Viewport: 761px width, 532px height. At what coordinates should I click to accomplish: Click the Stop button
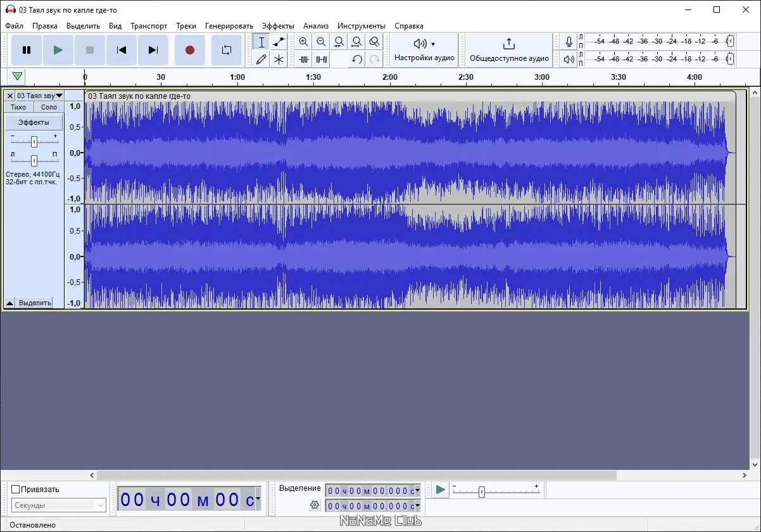[x=90, y=50]
